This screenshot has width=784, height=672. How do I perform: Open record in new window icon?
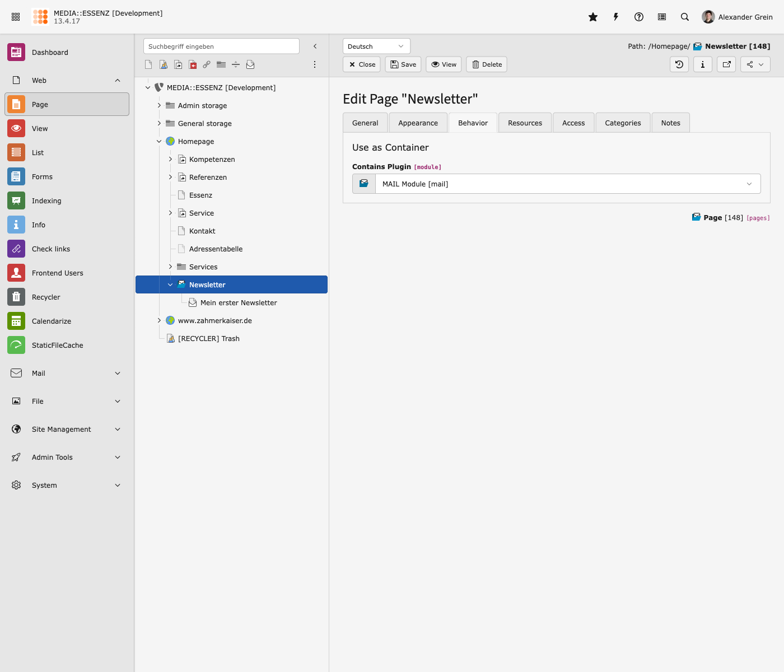[x=726, y=64]
